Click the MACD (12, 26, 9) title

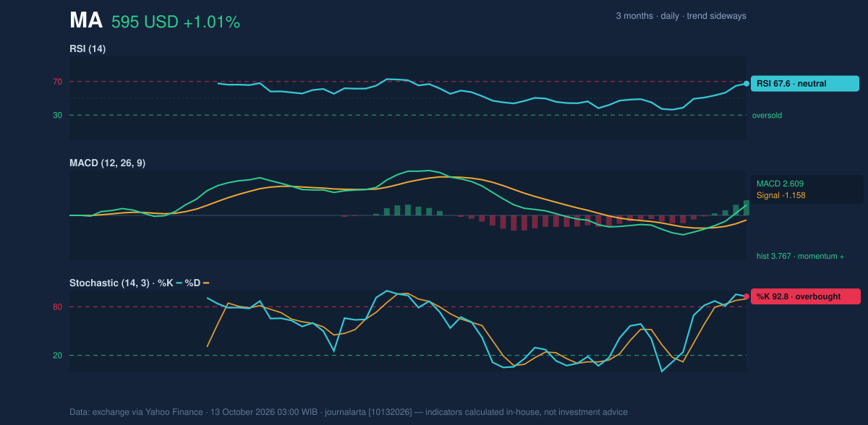coord(107,163)
